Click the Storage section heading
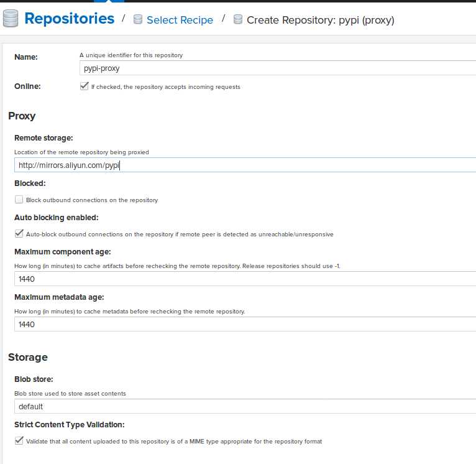Viewport: 476px width, 464px height. 28,357
